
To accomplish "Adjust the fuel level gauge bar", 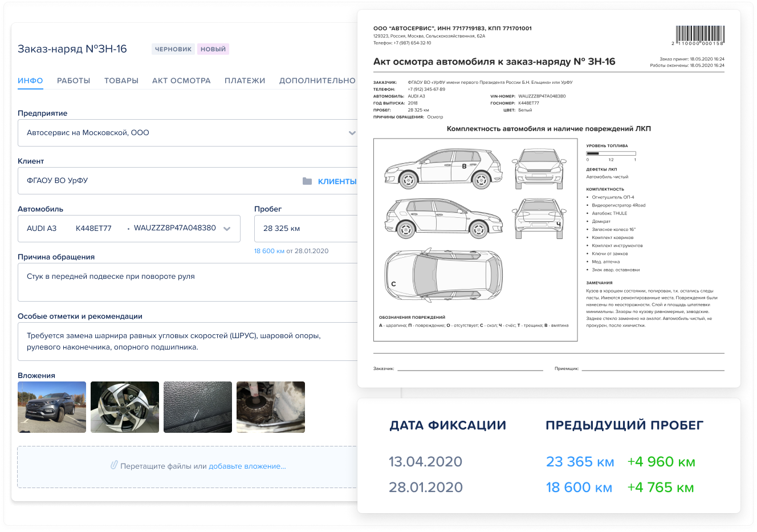I will 611,153.
